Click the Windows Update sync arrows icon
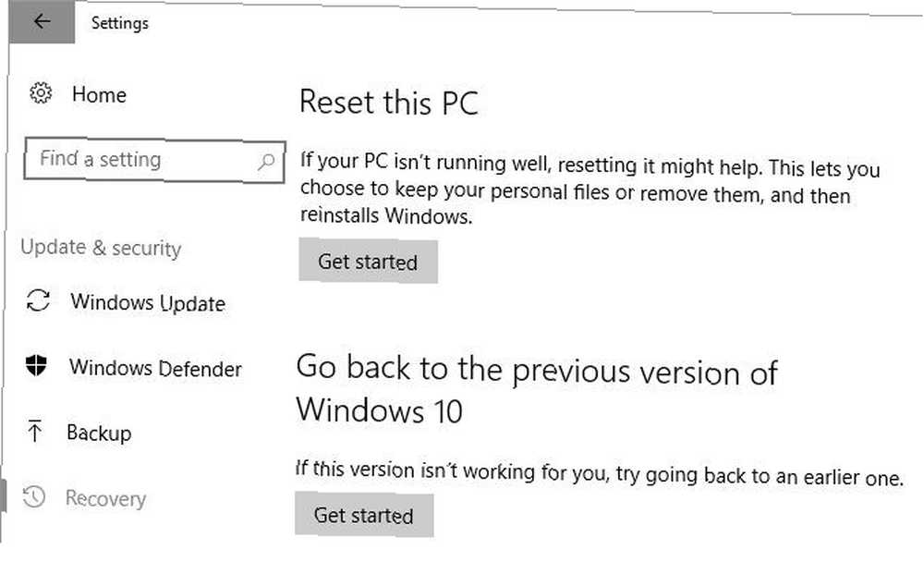Screen dimensions: 924x562 pos(38,300)
